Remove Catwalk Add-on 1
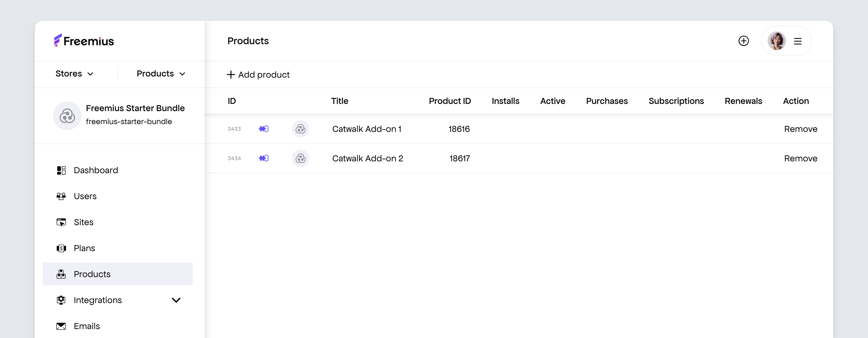Viewport: 868px width, 338px height. click(800, 129)
